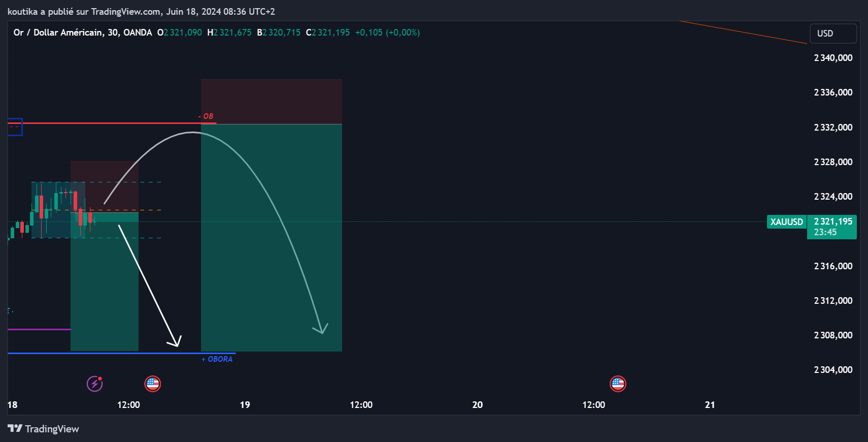This screenshot has height=442, width=868.
Task: Click date label 21 on time axis
Action: [710, 405]
